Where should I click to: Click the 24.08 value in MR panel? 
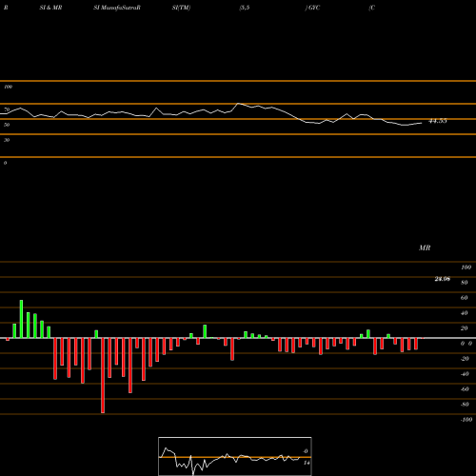pos(443,279)
